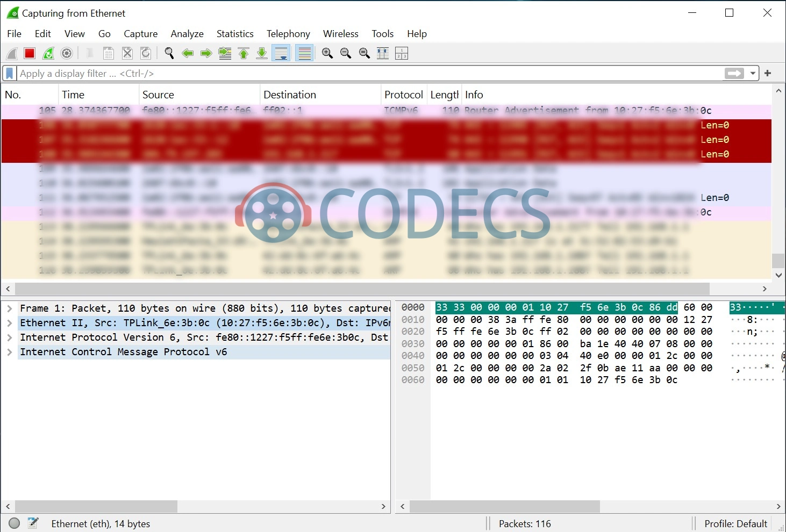Open the File menu

tap(15, 33)
